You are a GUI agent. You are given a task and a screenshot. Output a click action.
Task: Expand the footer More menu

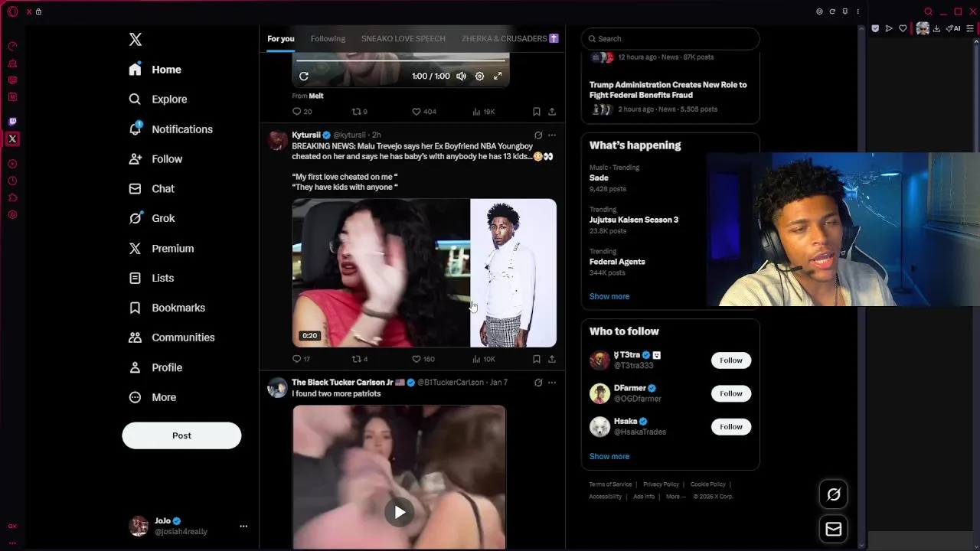coord(676,497)
